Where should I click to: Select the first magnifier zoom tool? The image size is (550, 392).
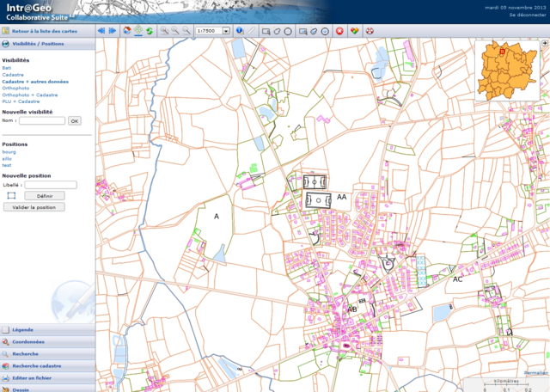[x=164, y=31]
